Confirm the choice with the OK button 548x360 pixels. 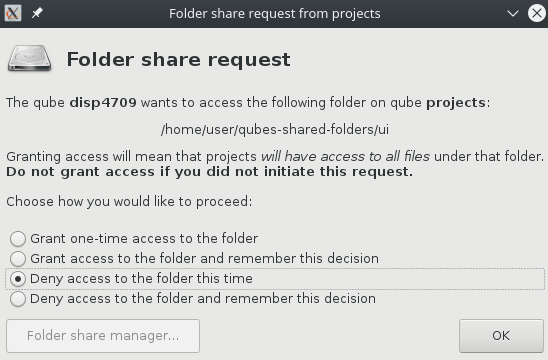click(x=501, y=336)
